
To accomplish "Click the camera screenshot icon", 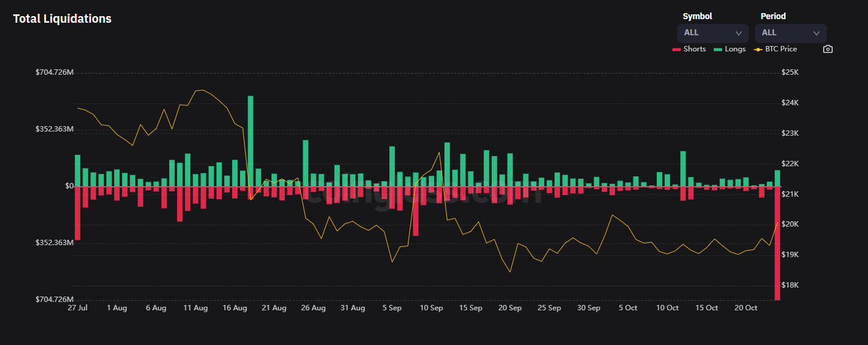I will (828, 49).
